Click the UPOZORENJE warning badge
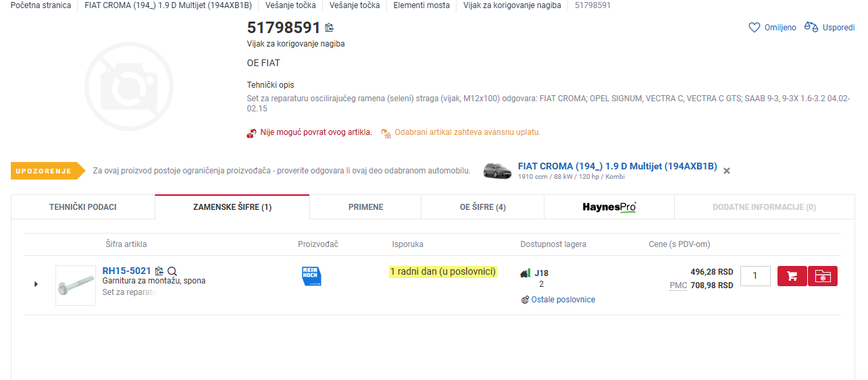This screenshot has height=380, width=868. [x=49, y=171]
